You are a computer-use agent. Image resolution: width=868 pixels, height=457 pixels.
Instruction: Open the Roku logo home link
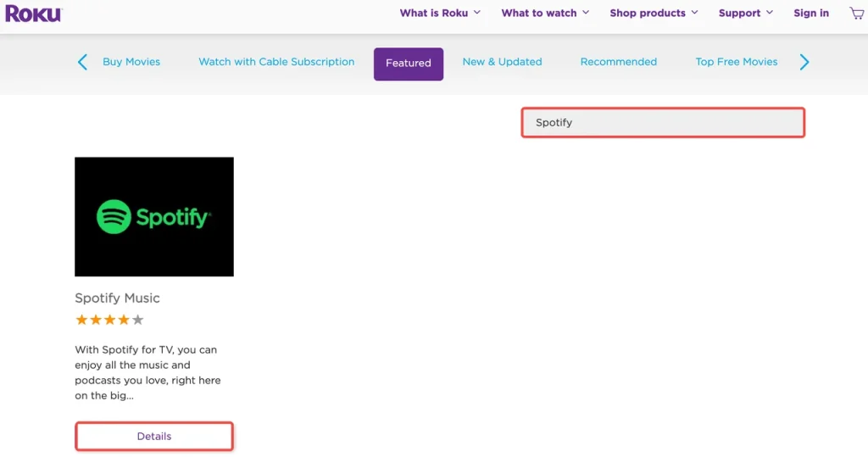pos(34,14)
